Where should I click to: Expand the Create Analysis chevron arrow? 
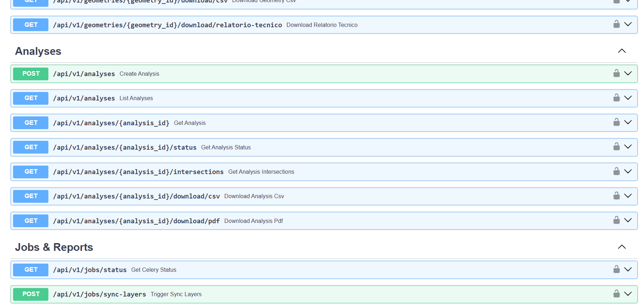pyautogui.click(x=628, y=73)
